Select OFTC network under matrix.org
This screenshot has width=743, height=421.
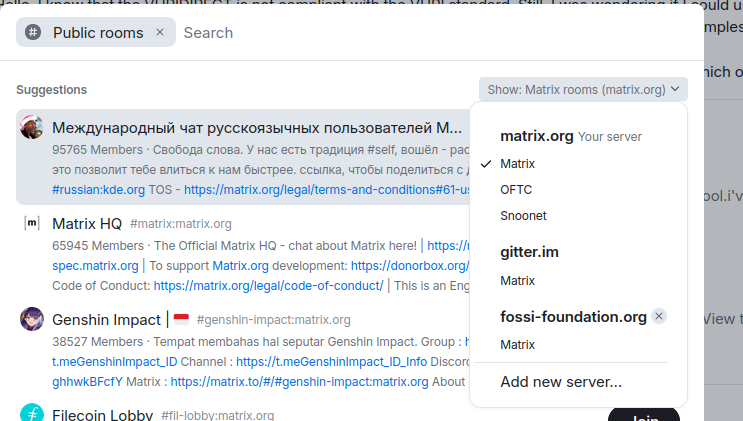click(516, 189)
